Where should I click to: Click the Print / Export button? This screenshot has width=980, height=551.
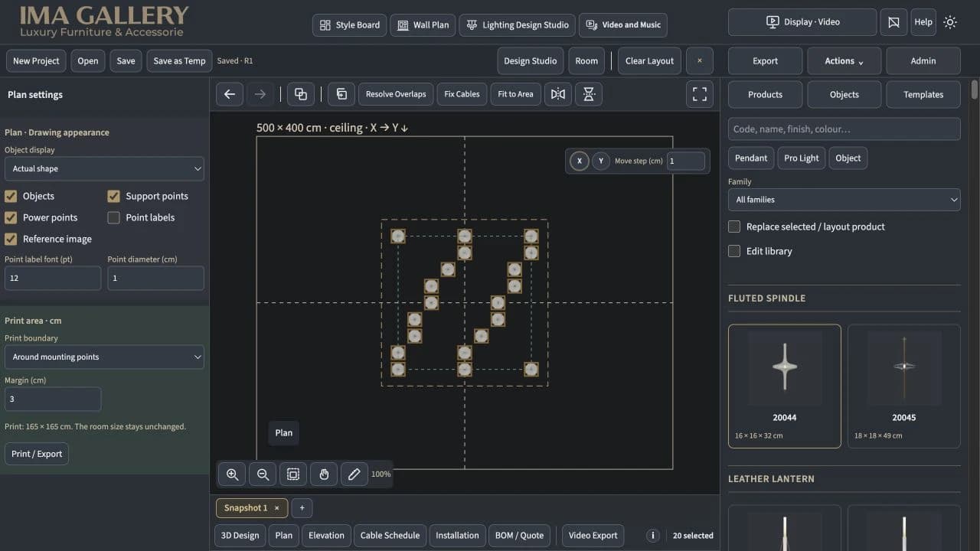click(x=37, y=454)
